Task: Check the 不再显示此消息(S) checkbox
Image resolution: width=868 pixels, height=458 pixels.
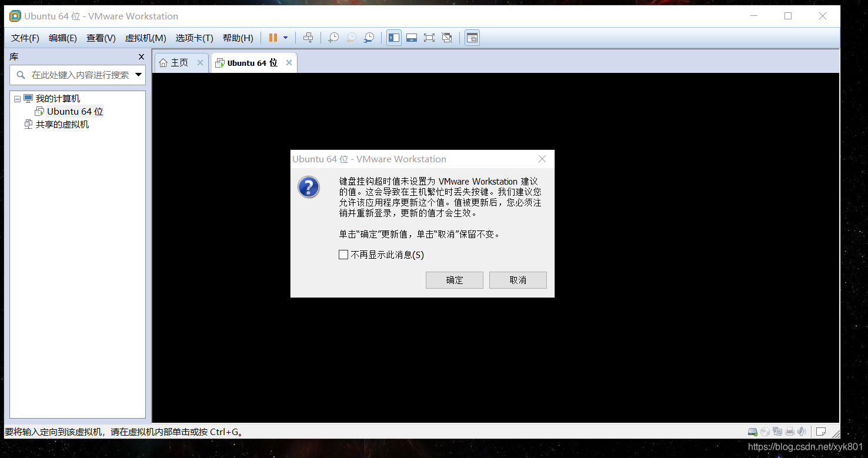Action: (x=343, y=255)
